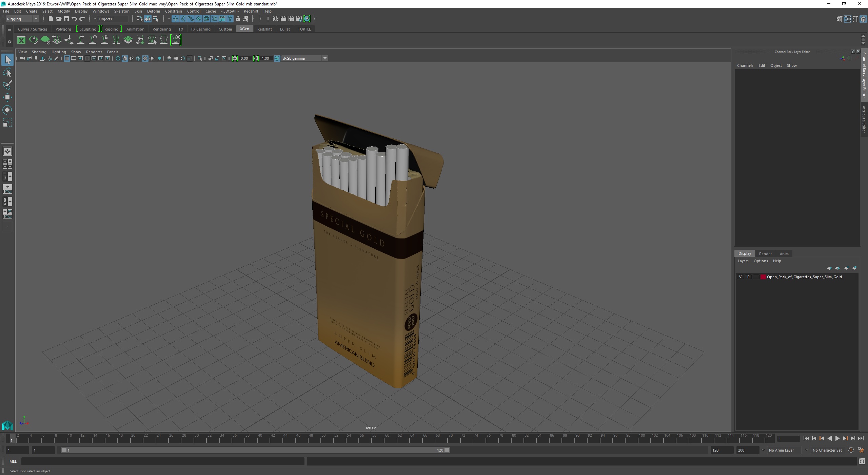Click XGen add guide plus icon
868x475 pixels.
point(81,40)
